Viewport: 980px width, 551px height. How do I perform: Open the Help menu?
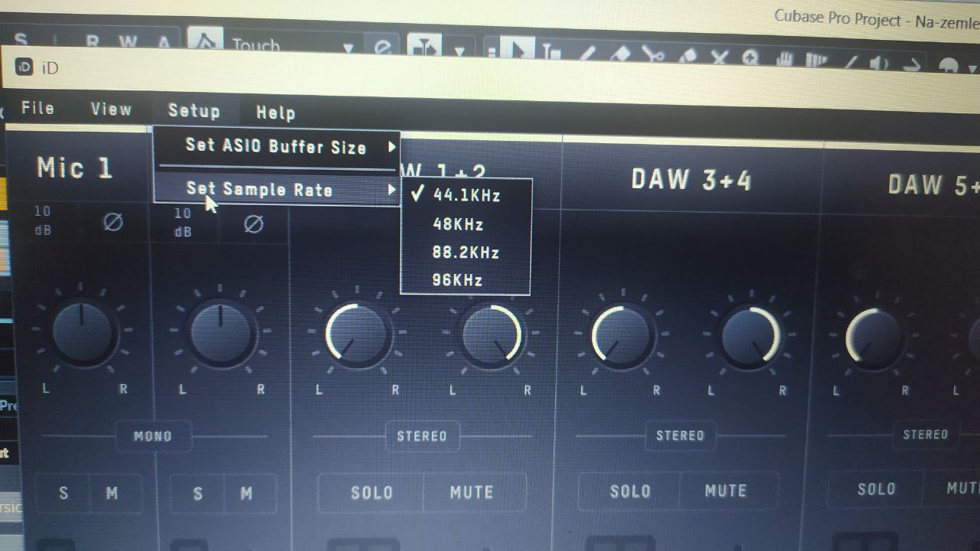point(276,113)
